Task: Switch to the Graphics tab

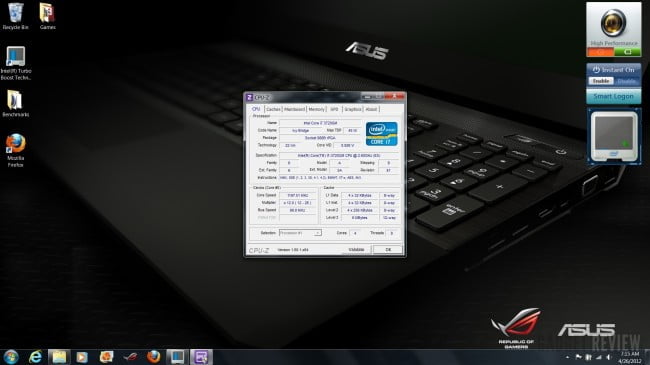Action: (x=353, y=110)
